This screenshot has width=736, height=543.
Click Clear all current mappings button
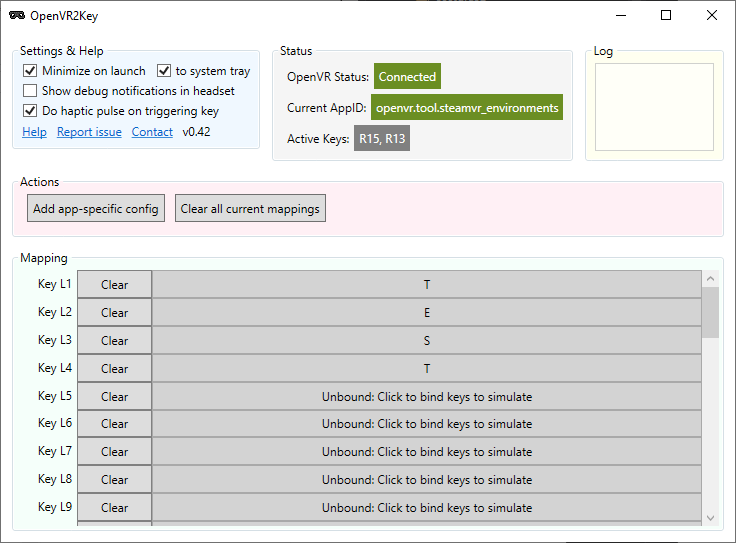250,208
